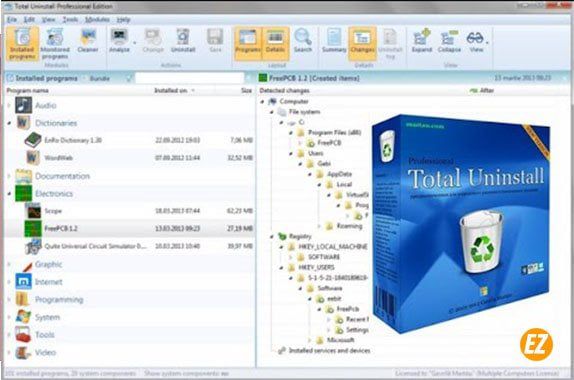Viewport: 574px width, 380px height.
Task: Click Collapse in the View group
Action: (x=449, y=41)
